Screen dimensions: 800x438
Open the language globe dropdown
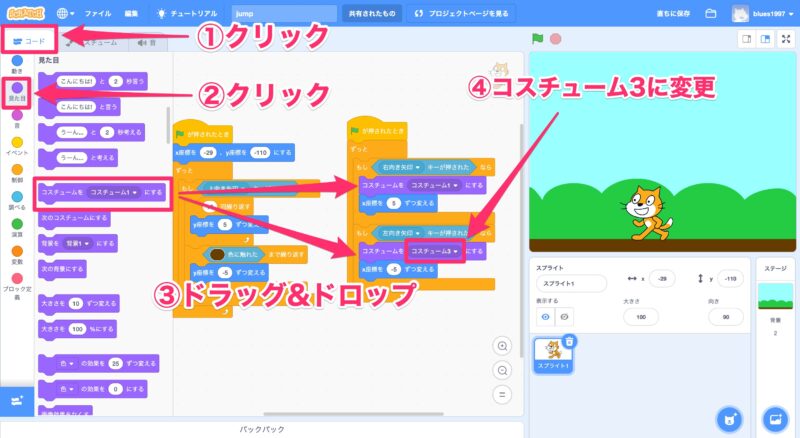pos(66,14)
